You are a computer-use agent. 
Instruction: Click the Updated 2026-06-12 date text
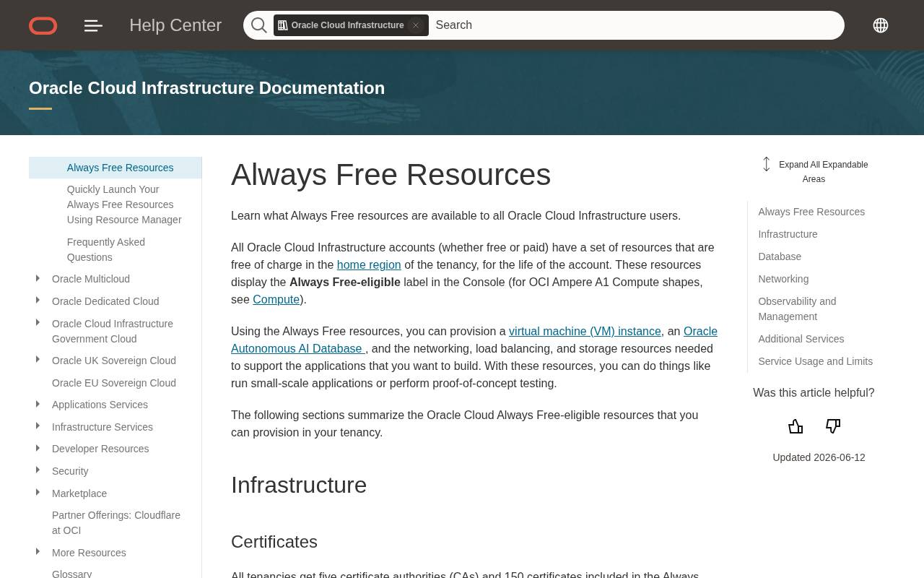coord(819,457)
